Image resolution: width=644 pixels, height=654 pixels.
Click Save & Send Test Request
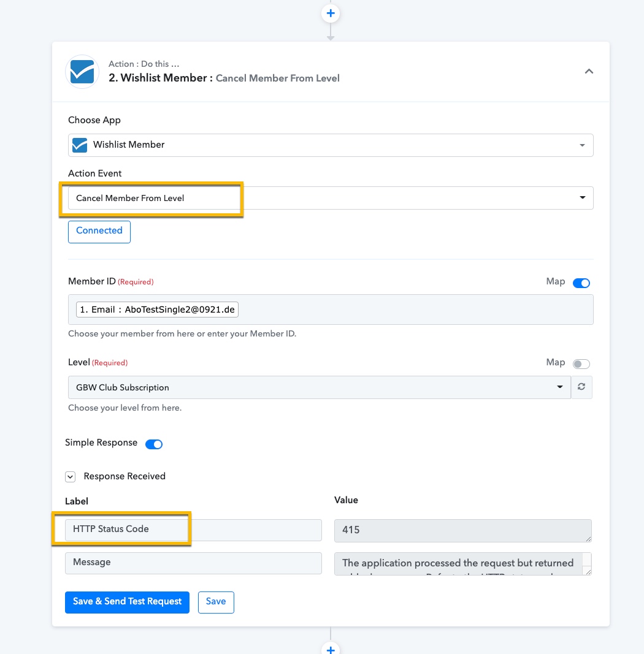pyautogui.click(x=128, y=603)
